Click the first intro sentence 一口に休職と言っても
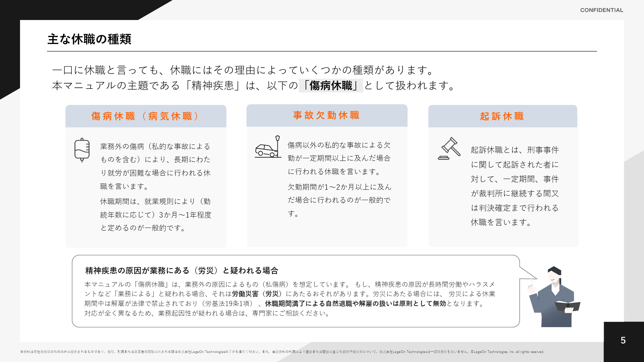 [243, 70]
